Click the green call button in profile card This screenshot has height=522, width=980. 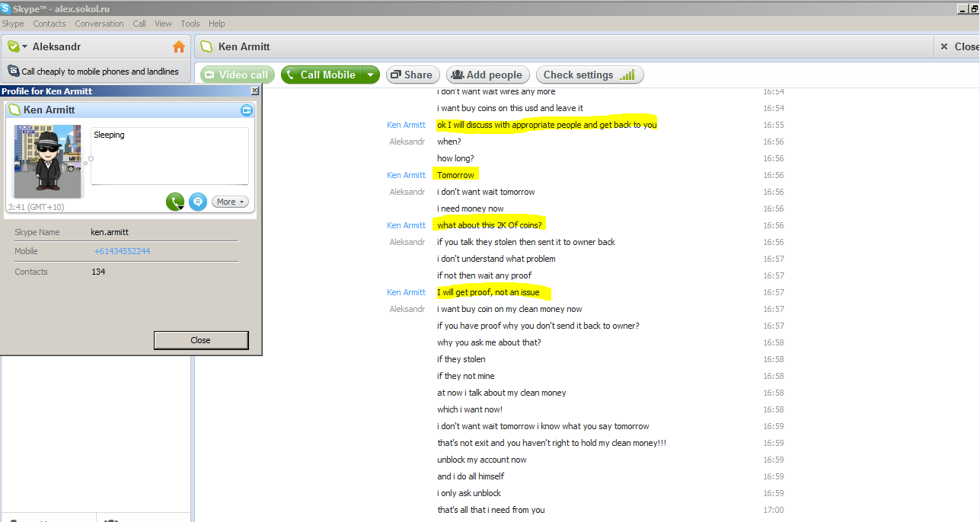tap(175, 202)
